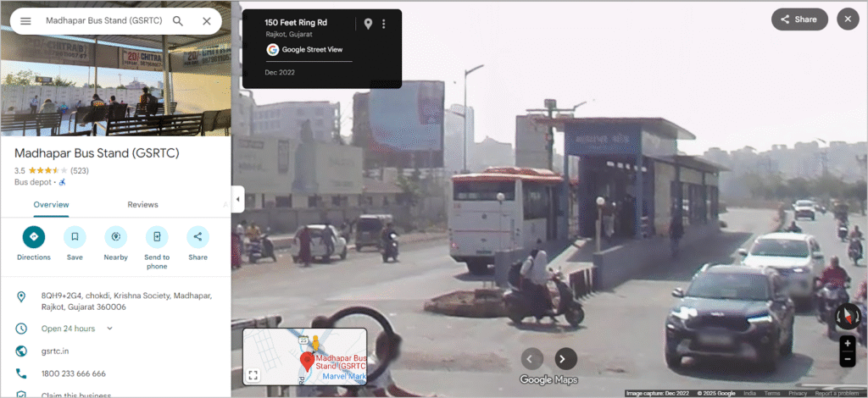Open the hamburger menu in search bar

pyautogui.click(x=25, y=21)
